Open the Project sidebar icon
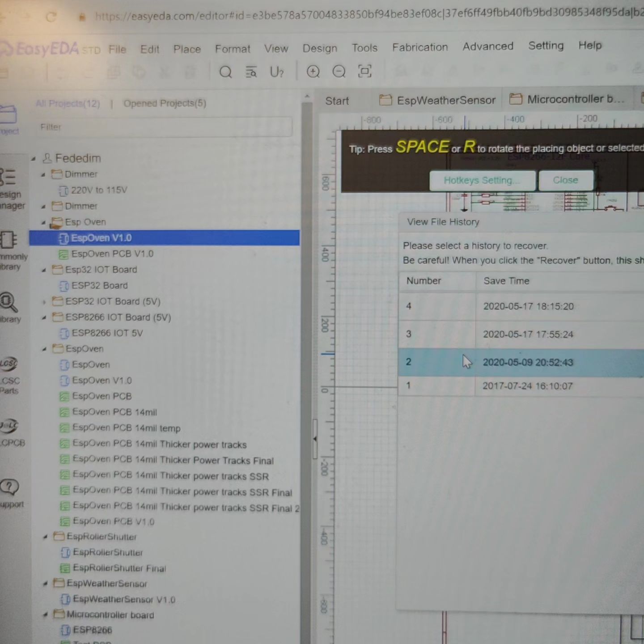Screen dimensions: 644x644 9,119
